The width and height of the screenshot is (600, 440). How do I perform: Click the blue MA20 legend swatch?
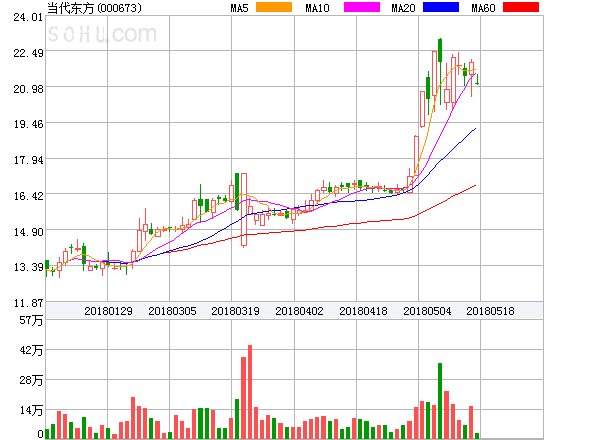[441, 7]
